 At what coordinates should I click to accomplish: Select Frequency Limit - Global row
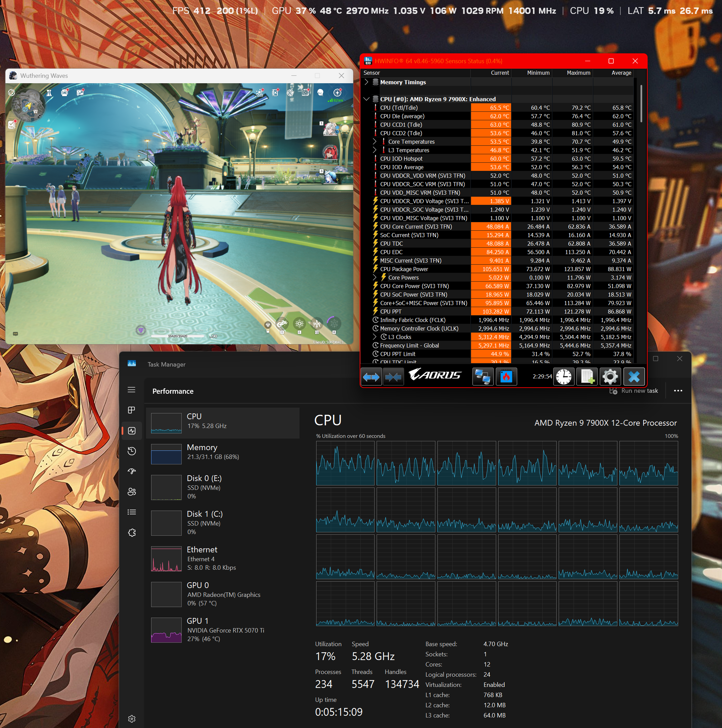(497, 345)
